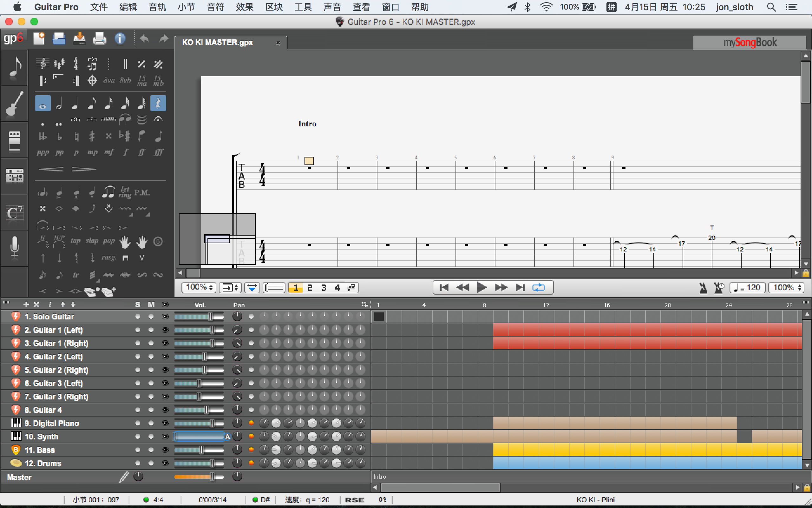Apply trill tr effect
The height and width of the screenshot is (508, 812).
(76, 275)
